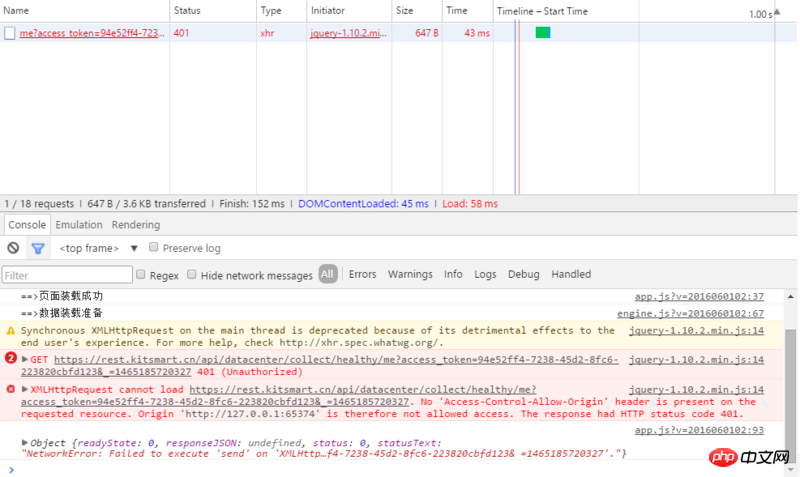Viewport: 800px width, 477px height.
Task: Click the red error icon beside GET request
Action: [11, 359]
